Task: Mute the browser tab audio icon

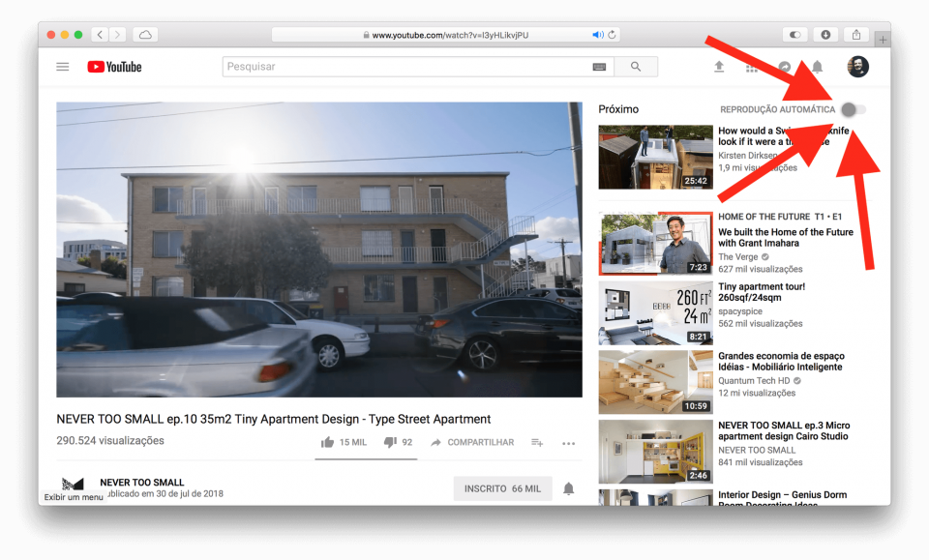Action: [x=597, y=34]
